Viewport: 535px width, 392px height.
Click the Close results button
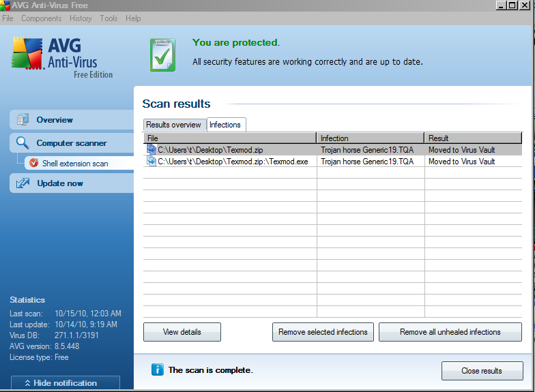tap(482, 371)
